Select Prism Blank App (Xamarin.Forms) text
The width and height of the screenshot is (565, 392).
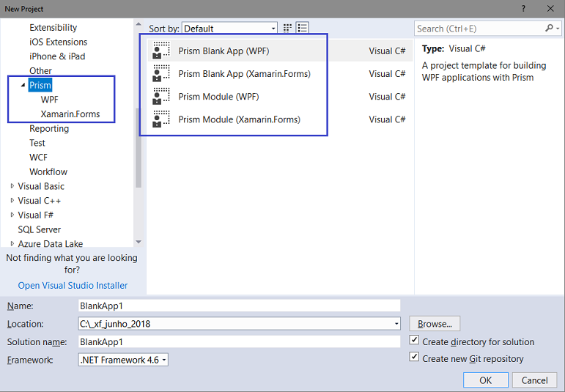pos(244,73)
